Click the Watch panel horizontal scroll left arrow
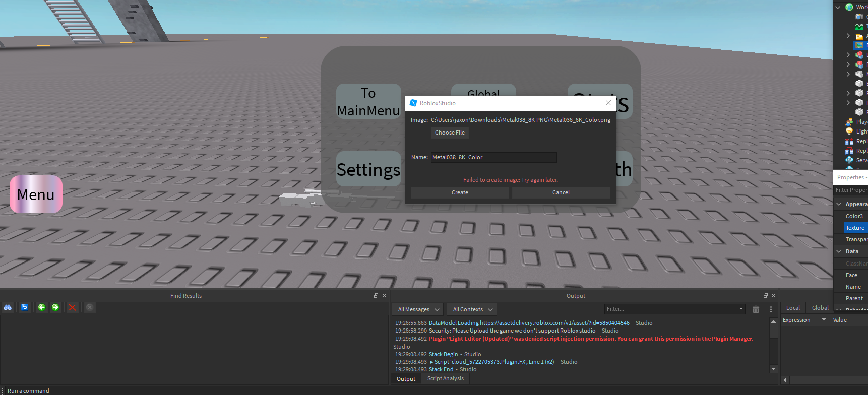The image size is (868, 395). coord(785,380)
